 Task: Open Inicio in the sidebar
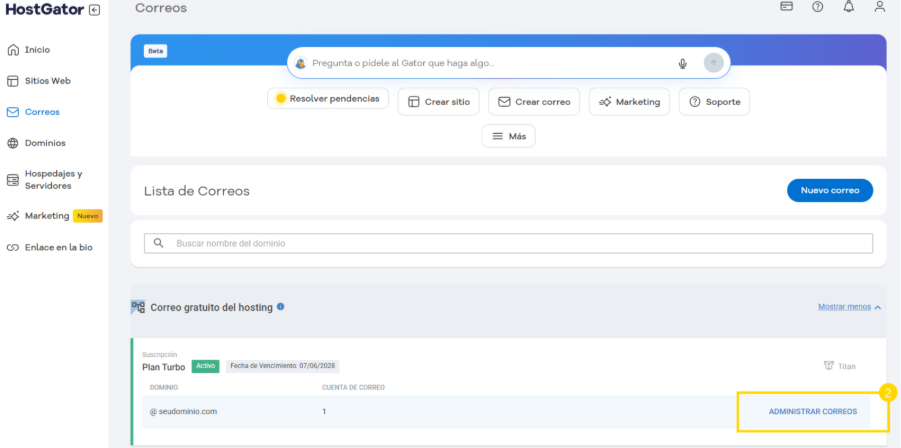pos(37,50)
